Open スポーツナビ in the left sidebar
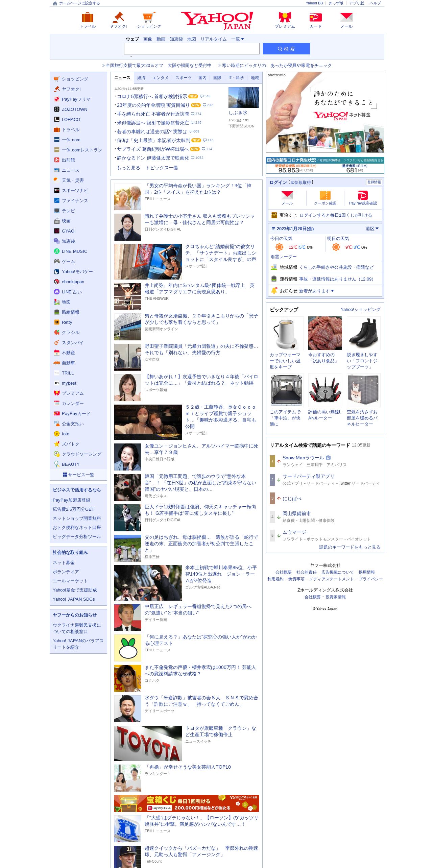The height and width of the screenshot is (868, 434). click(75, 191)
